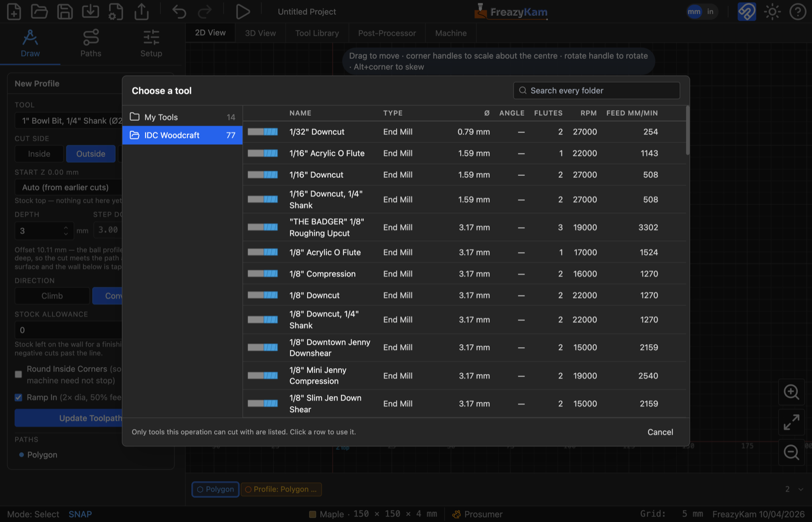Zoom out using magnifier minus icon

click(x=791, y=452)
